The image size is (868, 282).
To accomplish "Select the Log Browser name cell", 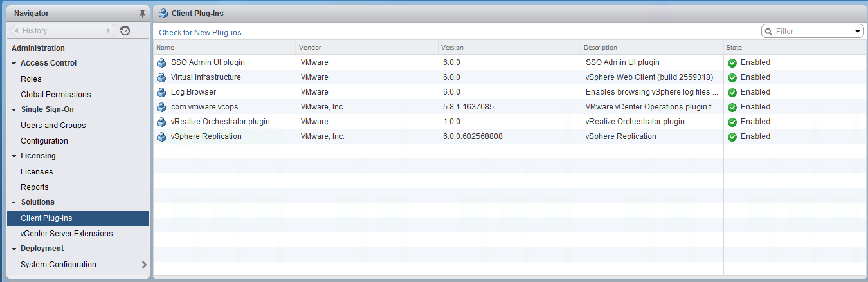I will (x=194, y=92).
